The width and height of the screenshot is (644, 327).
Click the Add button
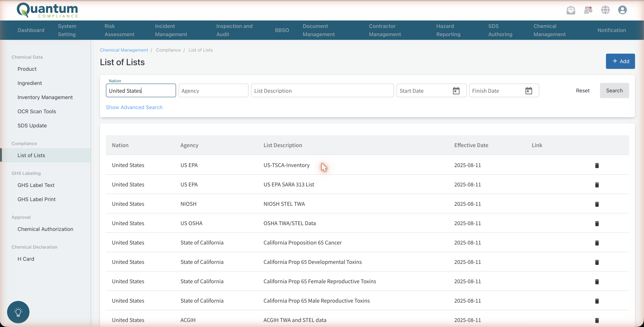[620, 61]
